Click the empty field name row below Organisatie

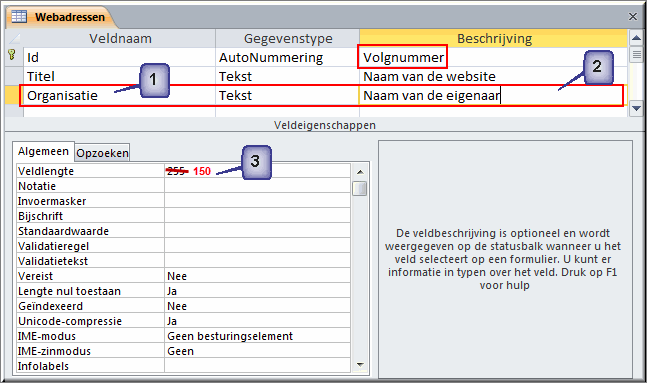pyautogui.click(x=120, y=112)
